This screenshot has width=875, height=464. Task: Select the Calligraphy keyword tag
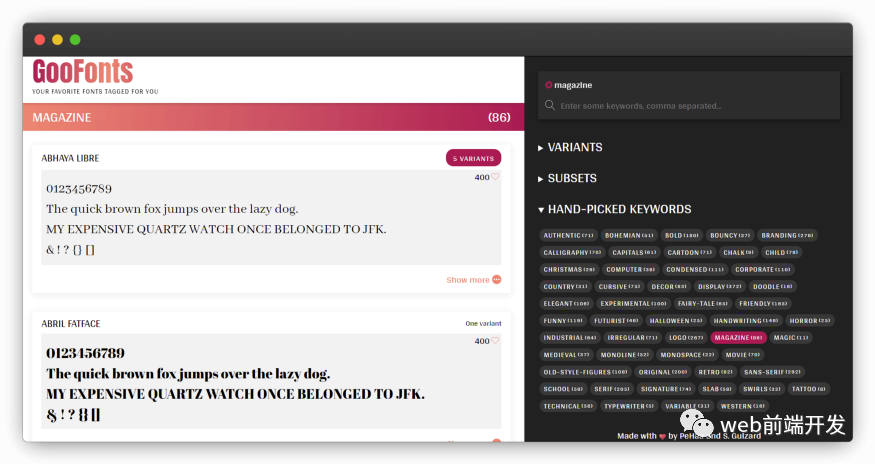pos(572,252)
